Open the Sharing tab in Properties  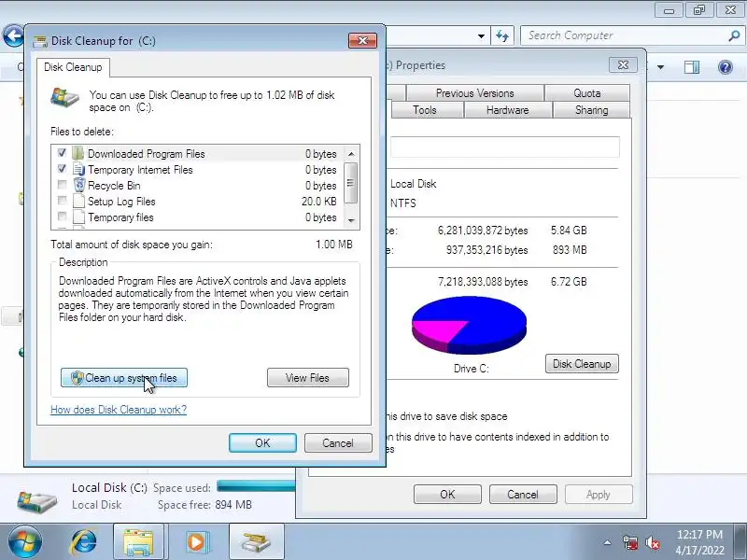pos(591,110)
